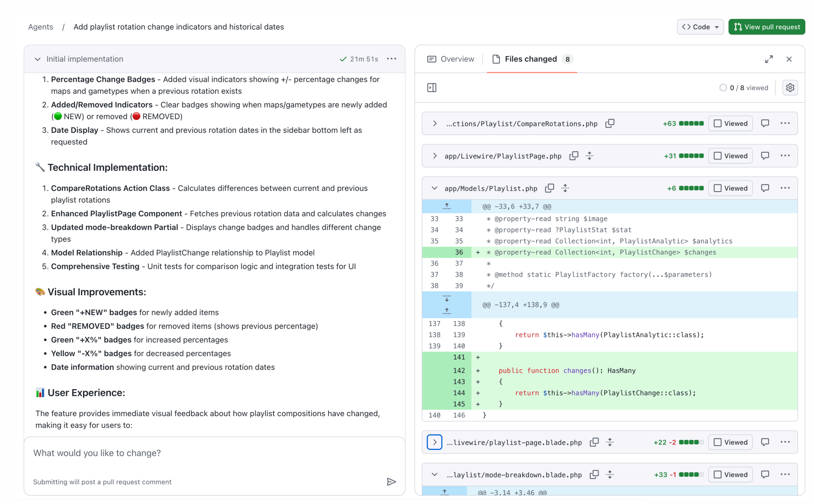Comment on playlist-page.blade.php file
Screen dimensions: 814x504
click(765, 442)
